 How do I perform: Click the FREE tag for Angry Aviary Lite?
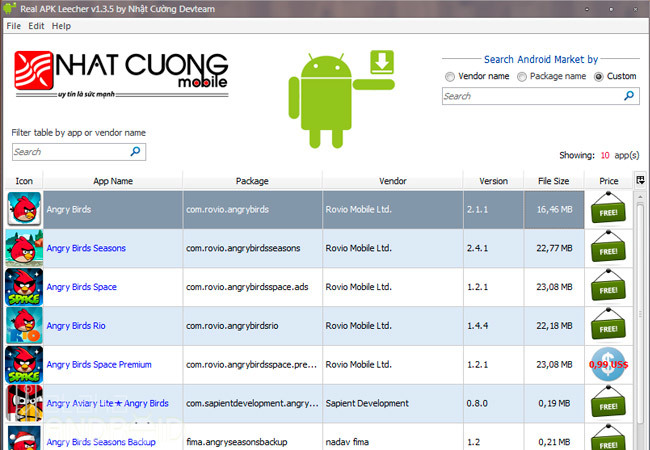click(x=608, y=402)
